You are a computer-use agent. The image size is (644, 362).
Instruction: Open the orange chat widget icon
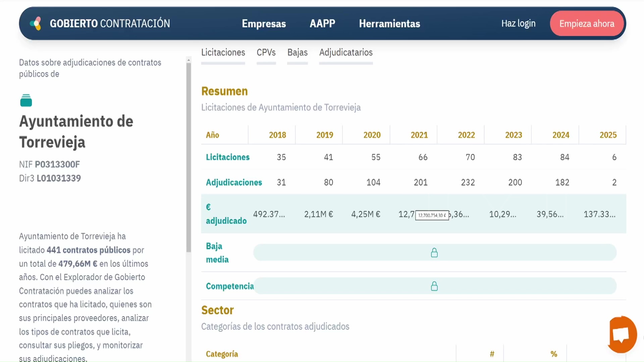pyautogui.click(x=623, y=335)
